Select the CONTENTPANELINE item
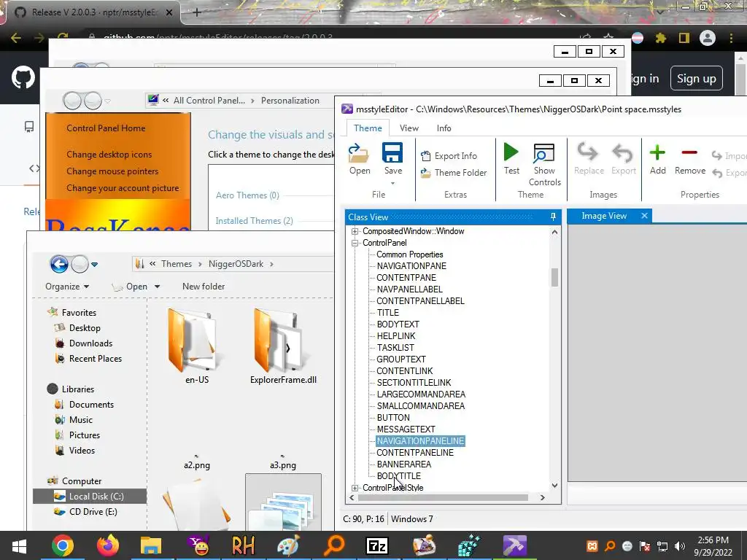This screenshot has width=747, height=560. pyautogui.click(x=415, y=452)
